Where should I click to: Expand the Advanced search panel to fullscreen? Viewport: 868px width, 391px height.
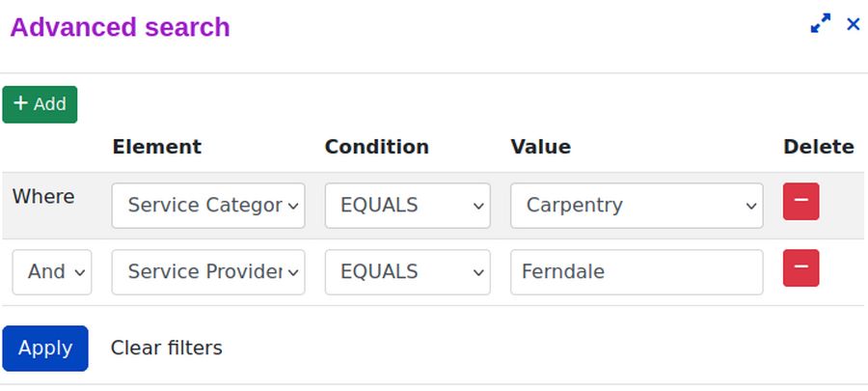821,25
